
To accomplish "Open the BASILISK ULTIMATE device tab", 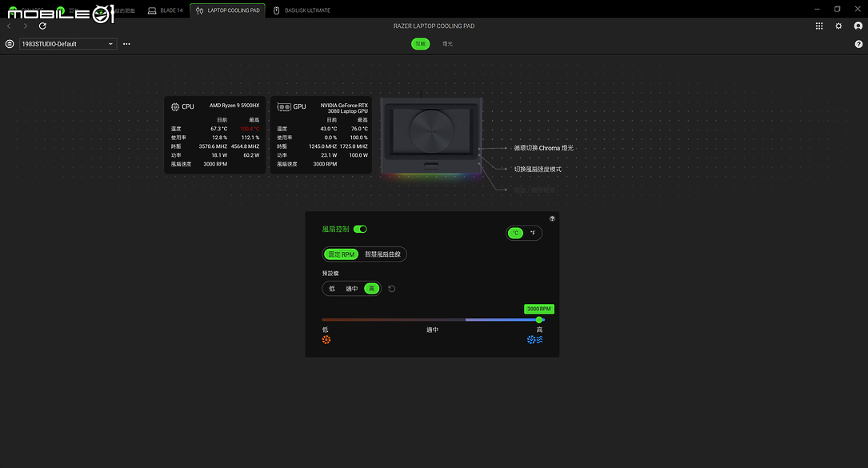I will pos(302,10).
